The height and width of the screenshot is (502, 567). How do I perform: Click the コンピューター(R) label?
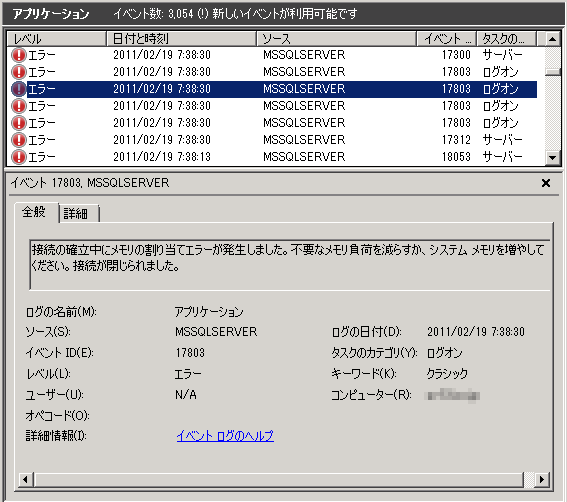point(371,395)
